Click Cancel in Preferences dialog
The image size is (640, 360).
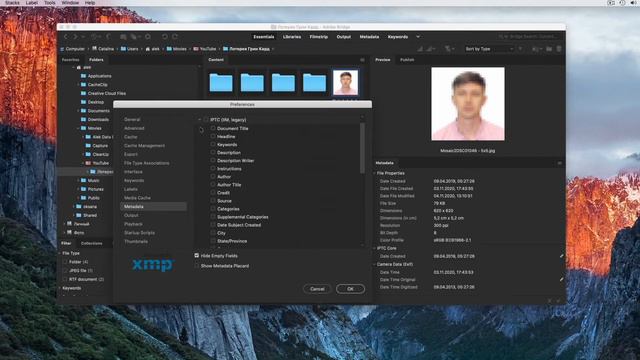pyautogui.click(x=317, y=289)
